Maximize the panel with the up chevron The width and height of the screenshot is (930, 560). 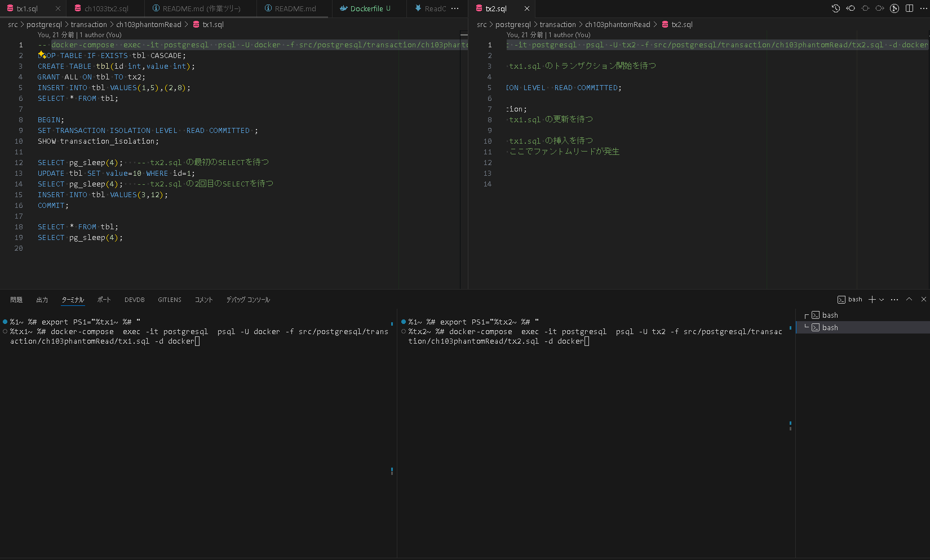pyautogui.click(x=909, y=300)
